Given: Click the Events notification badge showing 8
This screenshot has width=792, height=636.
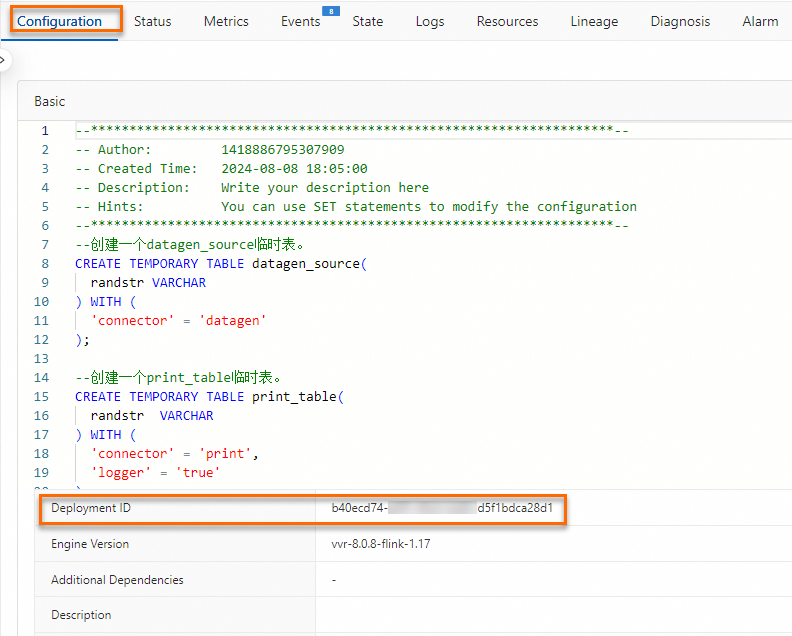Looking at the screenshot, I should (x=330, y=11).
